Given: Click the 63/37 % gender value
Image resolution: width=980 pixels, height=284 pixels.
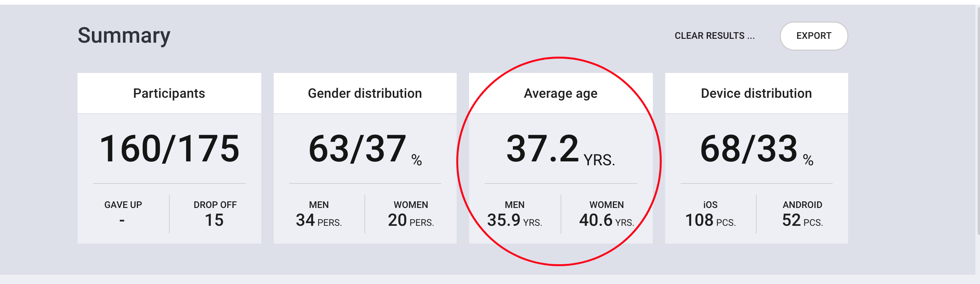Looking at the screenshot, I should pyautogui.click(x=365, y=149).
